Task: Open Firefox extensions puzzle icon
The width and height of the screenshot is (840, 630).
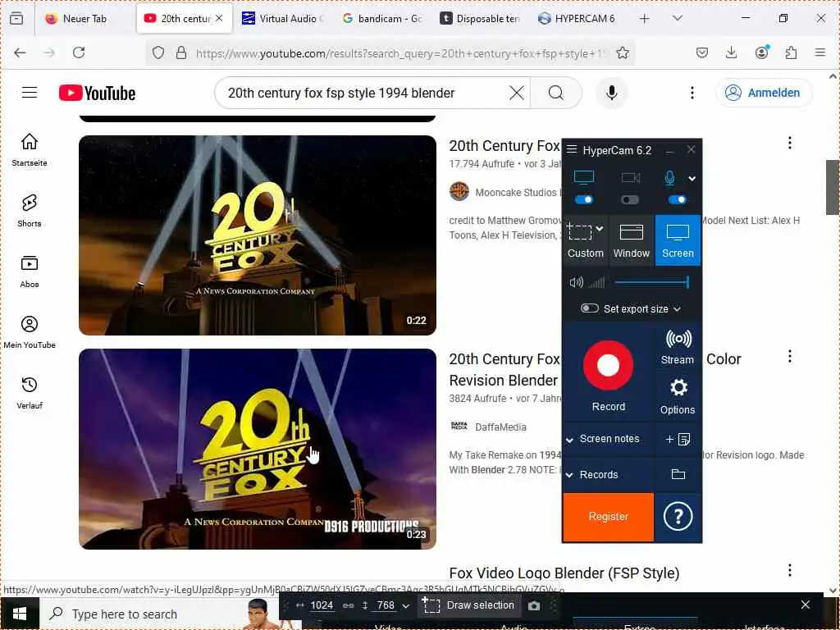Action: (791, 52)
